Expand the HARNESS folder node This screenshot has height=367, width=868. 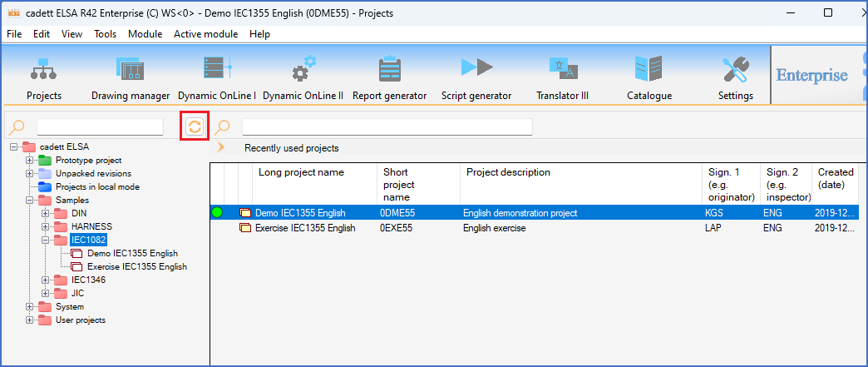[46, 226]
